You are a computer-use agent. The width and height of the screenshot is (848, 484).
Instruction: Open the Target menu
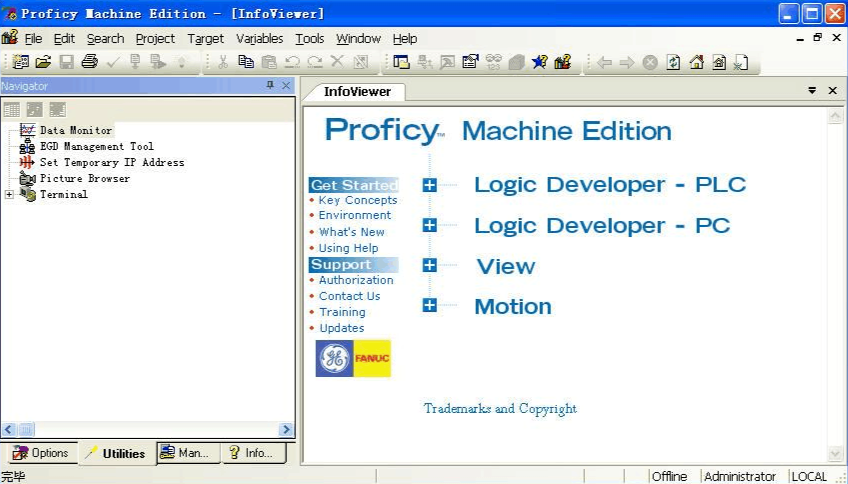(x=205, y=39)
